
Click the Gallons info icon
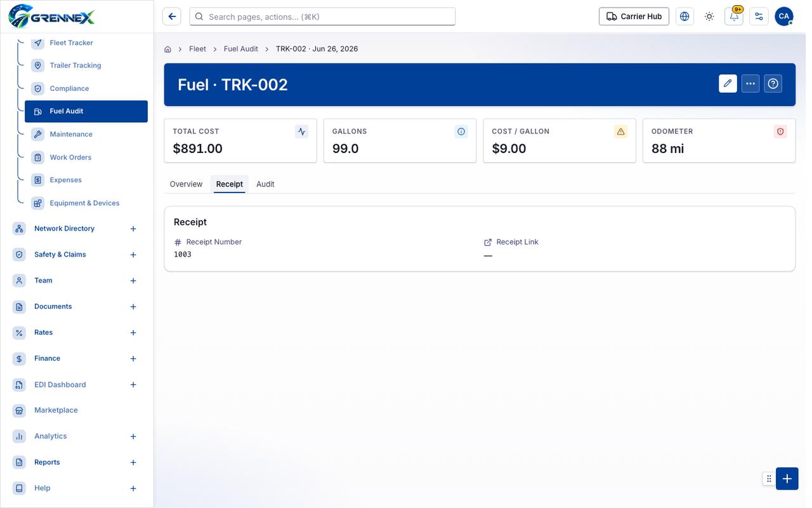(461, 131)
